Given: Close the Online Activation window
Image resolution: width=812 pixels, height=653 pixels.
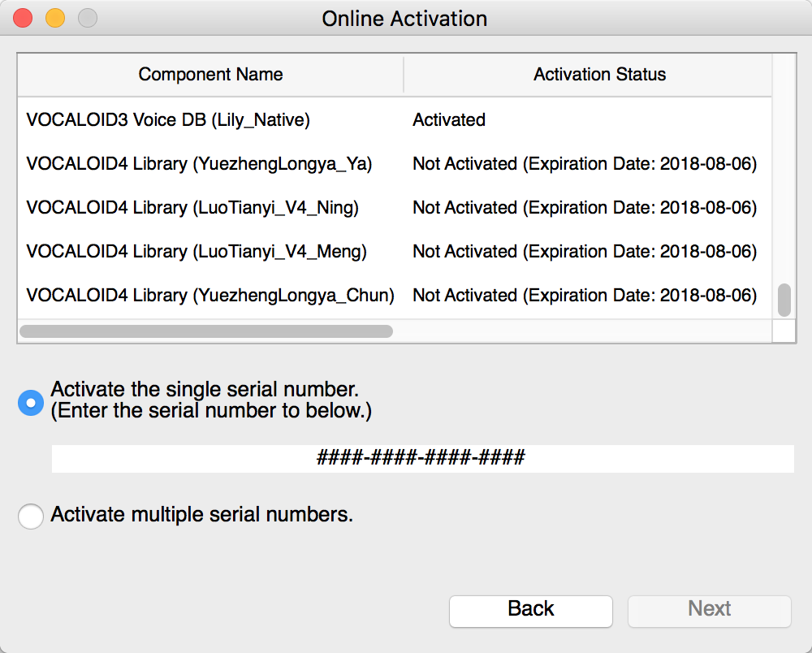Looking at the screenshot, I should pos(23,18).
